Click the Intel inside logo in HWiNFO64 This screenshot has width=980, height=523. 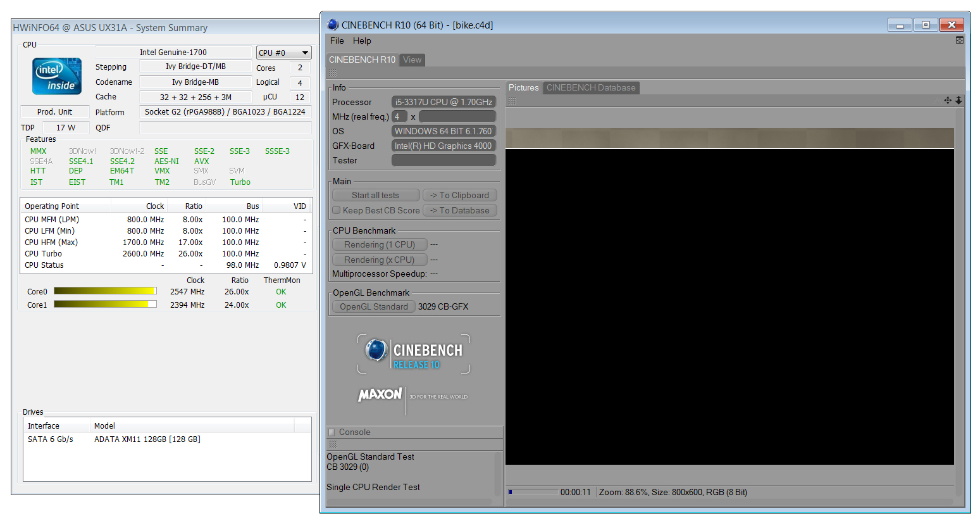tap(57, 76)
